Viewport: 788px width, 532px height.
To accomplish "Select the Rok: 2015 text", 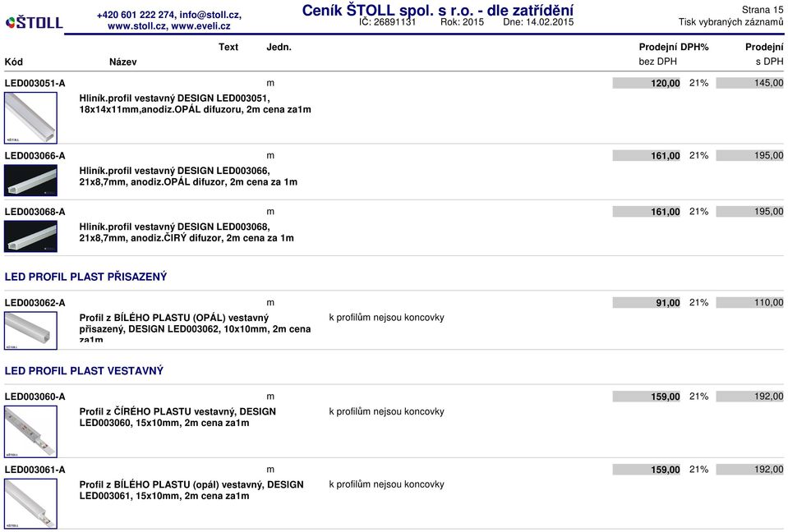I will [462, 22].
